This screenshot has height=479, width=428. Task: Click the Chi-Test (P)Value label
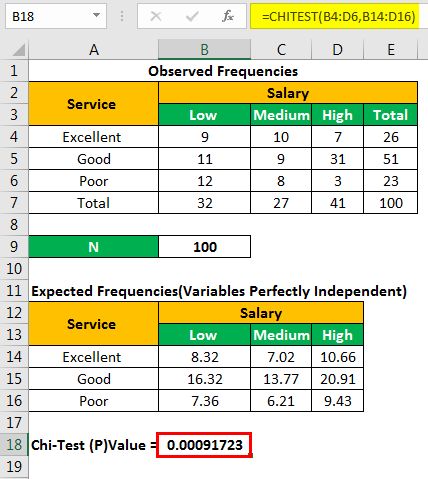point(93,445)
